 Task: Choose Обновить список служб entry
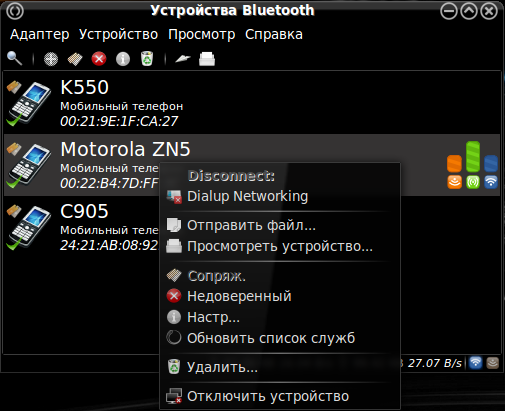[280, 338]
